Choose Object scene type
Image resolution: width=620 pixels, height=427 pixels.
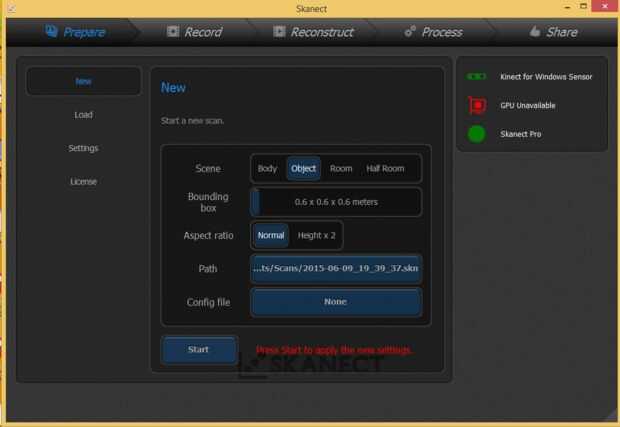pos(303,169)
